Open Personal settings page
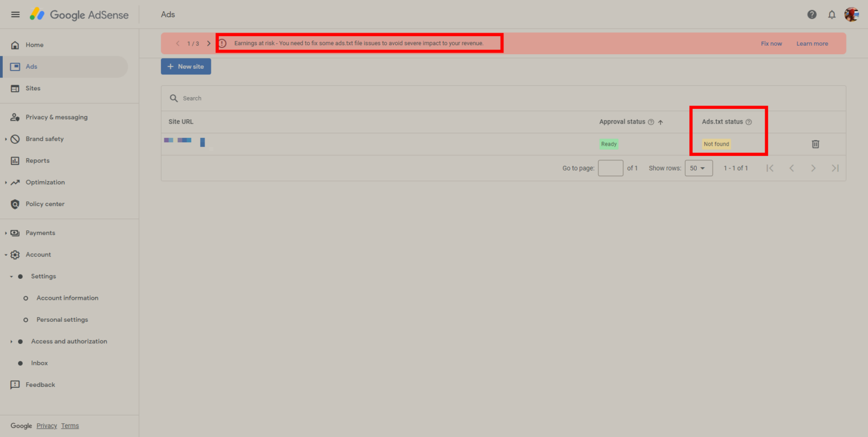This screenshot has height=437, width=868. tap(62, 320)
